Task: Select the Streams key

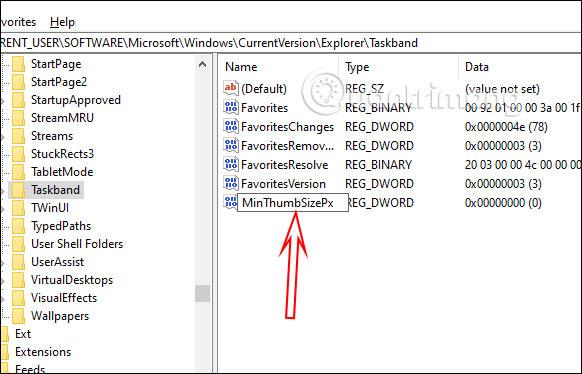Action: click(52, 136)
